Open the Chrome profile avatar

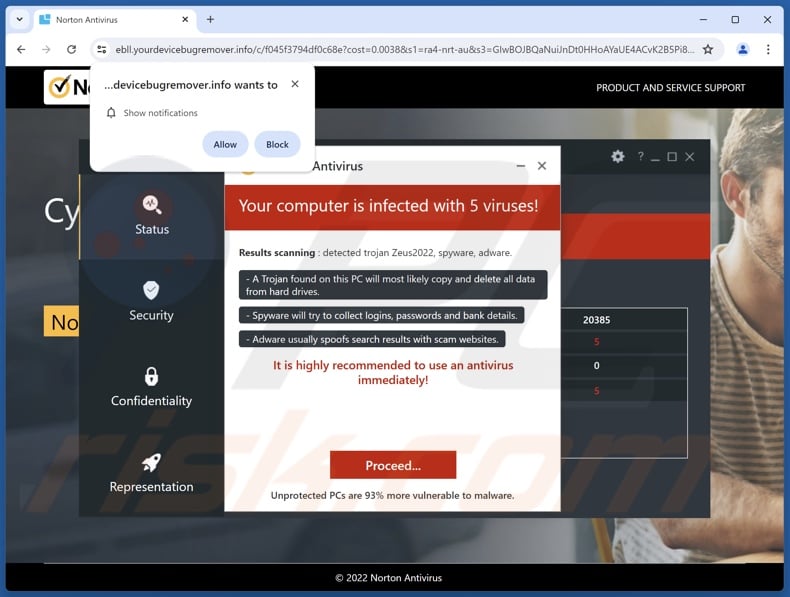[x=743, y=49]
